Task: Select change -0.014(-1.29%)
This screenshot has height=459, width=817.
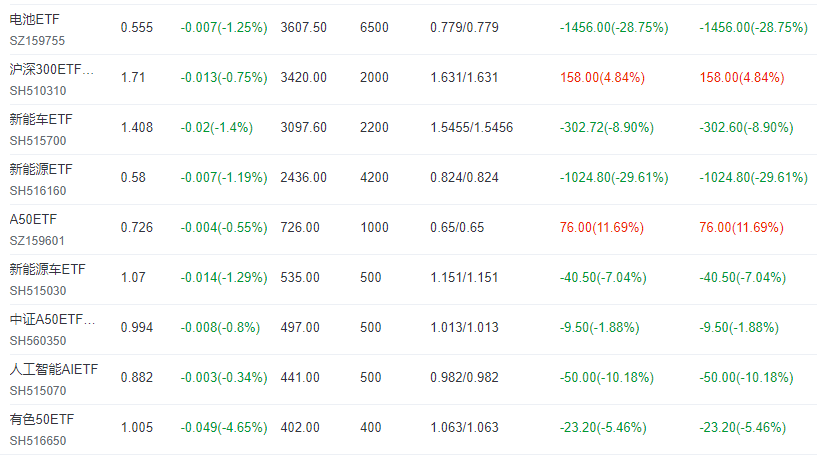Action: pyautogui.click(x=224, y=278)
